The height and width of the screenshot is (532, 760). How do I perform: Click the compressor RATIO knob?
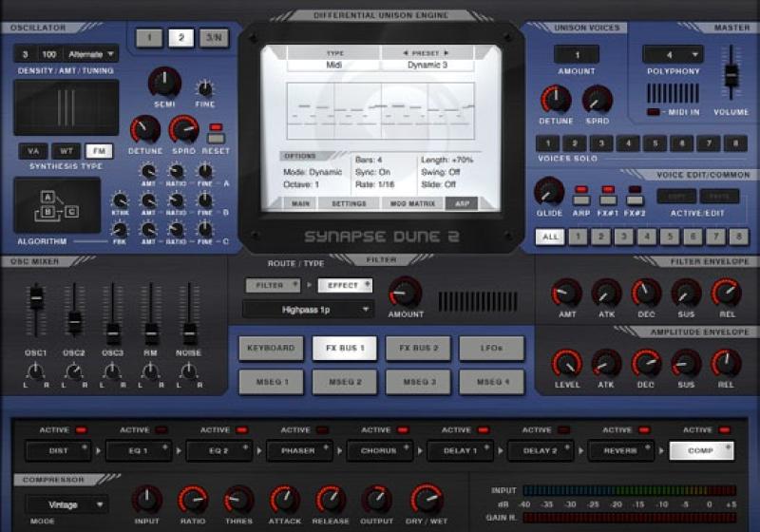[x=193, y=500]
